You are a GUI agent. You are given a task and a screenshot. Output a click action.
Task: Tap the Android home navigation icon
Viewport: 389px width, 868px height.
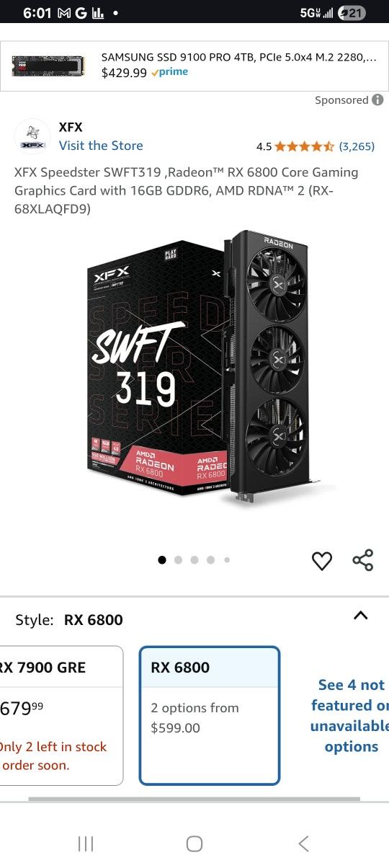click(194, 843)
